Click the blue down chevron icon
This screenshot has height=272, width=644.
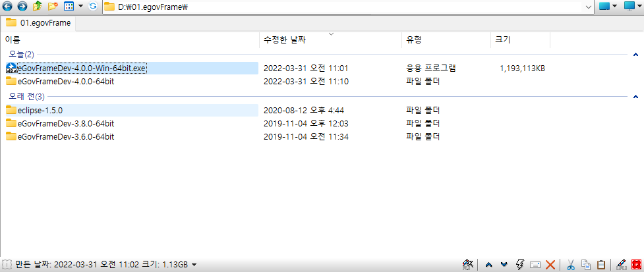click(x=504, y=264)
